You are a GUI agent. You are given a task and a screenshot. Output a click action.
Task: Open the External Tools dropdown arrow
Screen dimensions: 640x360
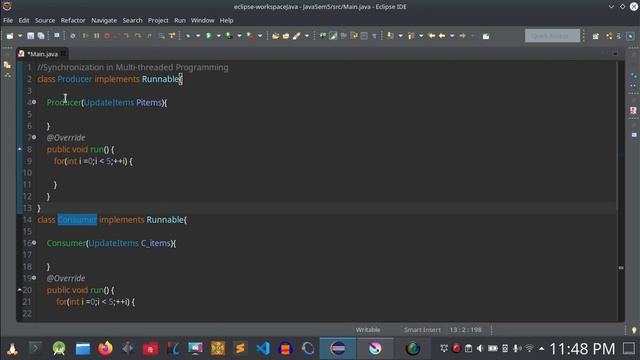(260, 36)
